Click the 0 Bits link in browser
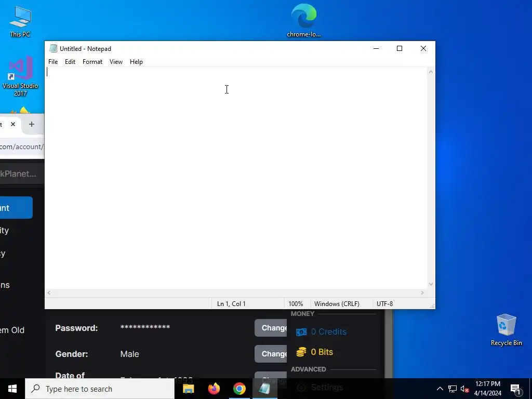This screenshot has width=532, height=399. 322,352
